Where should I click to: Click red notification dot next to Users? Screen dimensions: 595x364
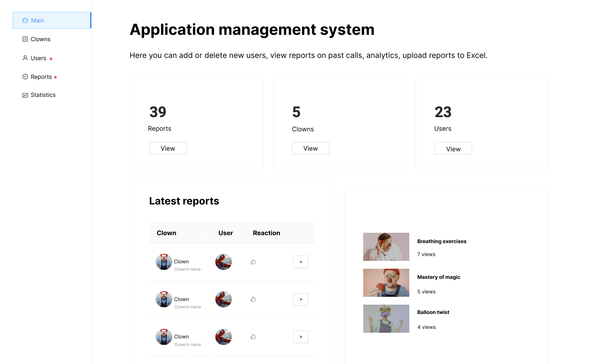51,59
